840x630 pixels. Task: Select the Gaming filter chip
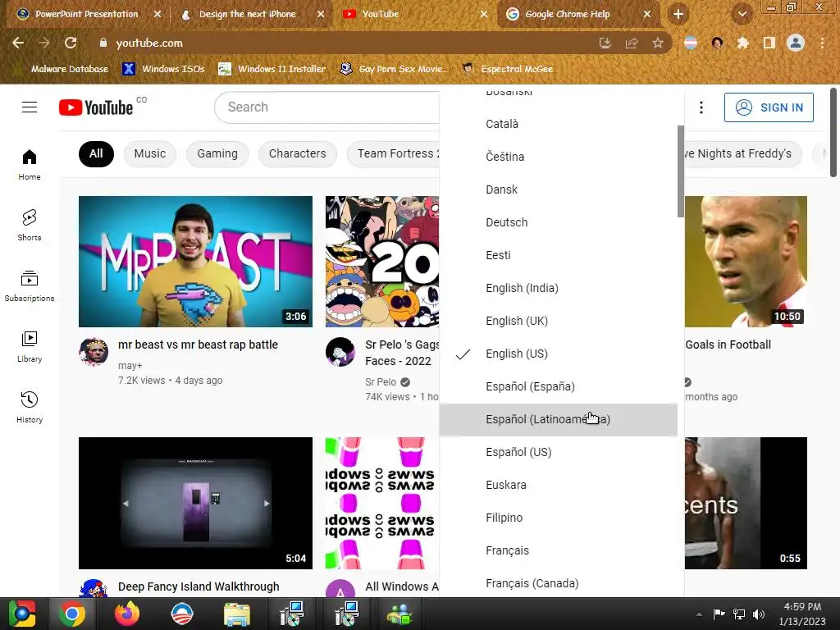[x=217, y=153]
